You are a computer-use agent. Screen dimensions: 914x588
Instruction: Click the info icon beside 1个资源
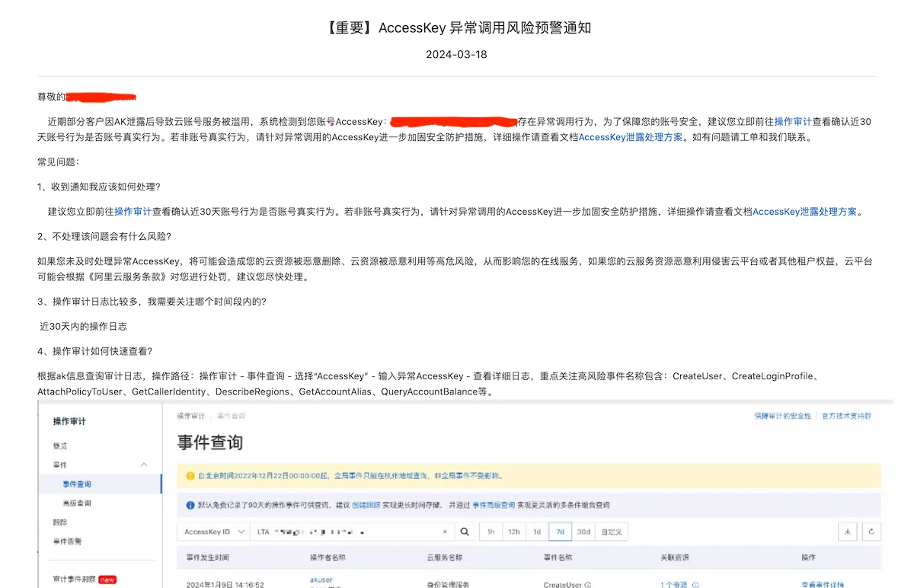point(695,585)
